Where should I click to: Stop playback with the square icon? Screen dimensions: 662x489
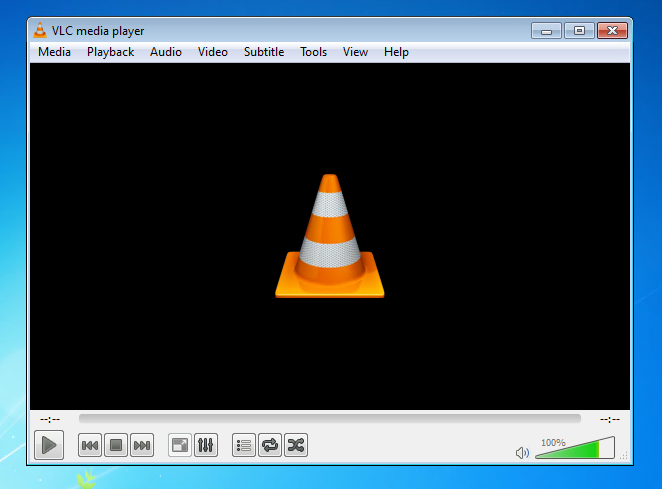116,445
